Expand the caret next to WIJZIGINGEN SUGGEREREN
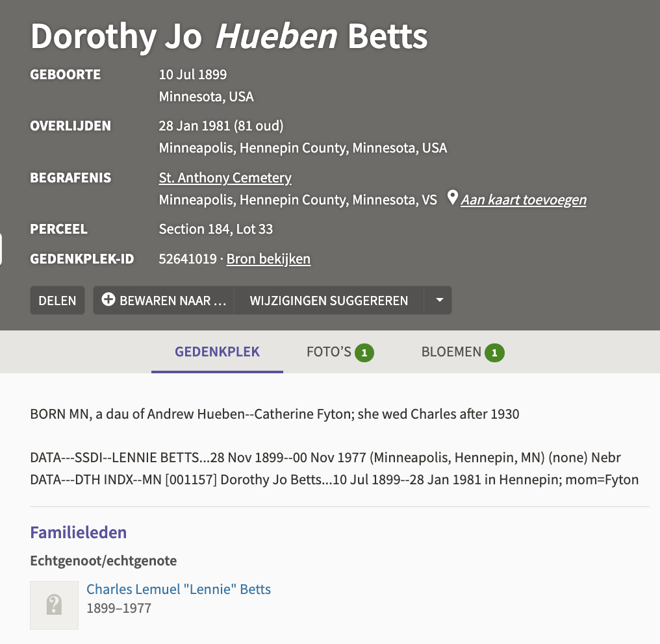The height and width of the screenshot is (644, 660). (x=439, y=300)
